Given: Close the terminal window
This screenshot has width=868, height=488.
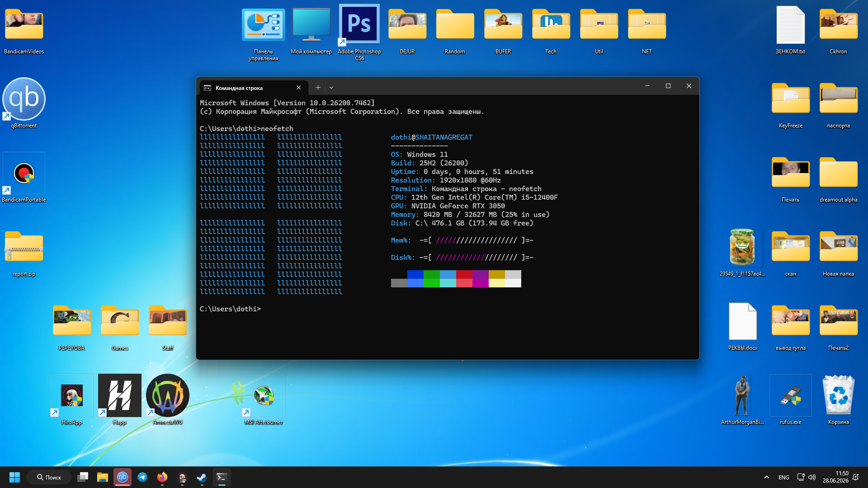Looking at the screenshot, I should pos(689,86).
